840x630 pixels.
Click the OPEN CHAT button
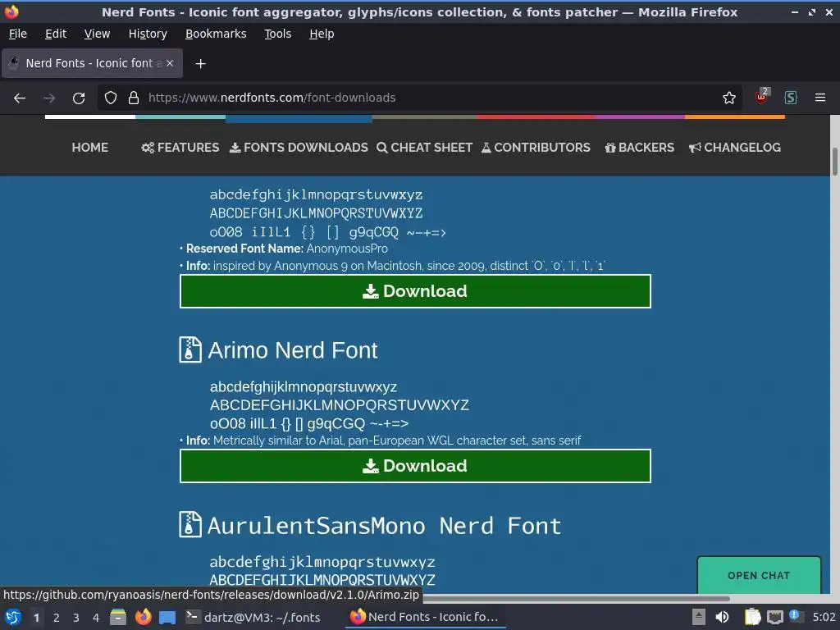pos(759,575)
